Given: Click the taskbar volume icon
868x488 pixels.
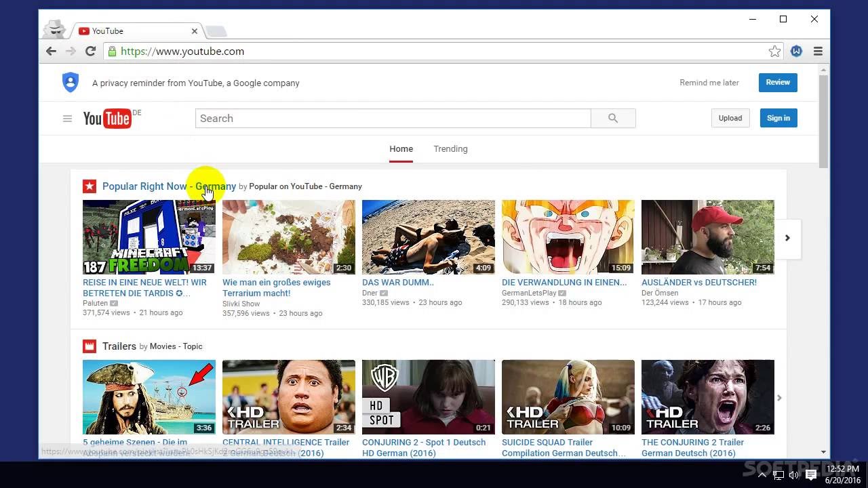Looking at the screenshot, I should coord(794,475).
